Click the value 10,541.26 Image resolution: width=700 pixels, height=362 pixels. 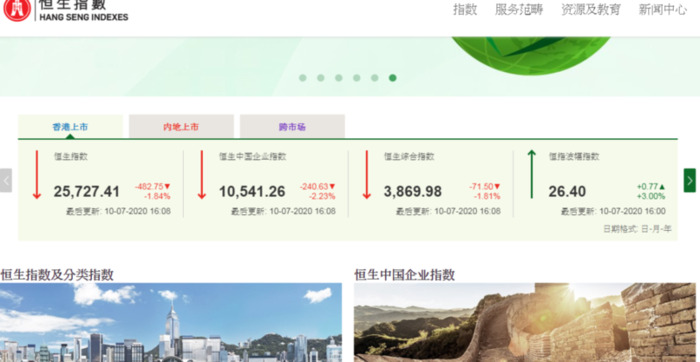coord(252,192)
